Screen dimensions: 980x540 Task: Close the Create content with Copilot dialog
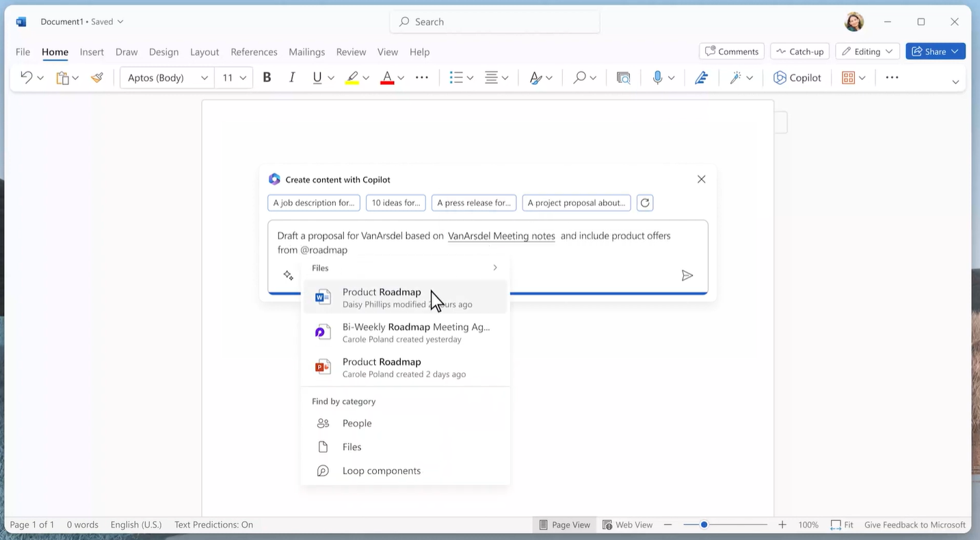pyautogui.click(x=701, y=179)
